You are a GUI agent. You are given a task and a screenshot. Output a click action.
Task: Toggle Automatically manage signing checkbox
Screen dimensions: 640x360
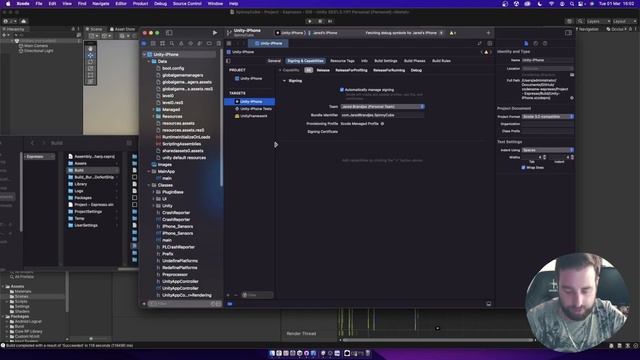(x=342, y=90)
